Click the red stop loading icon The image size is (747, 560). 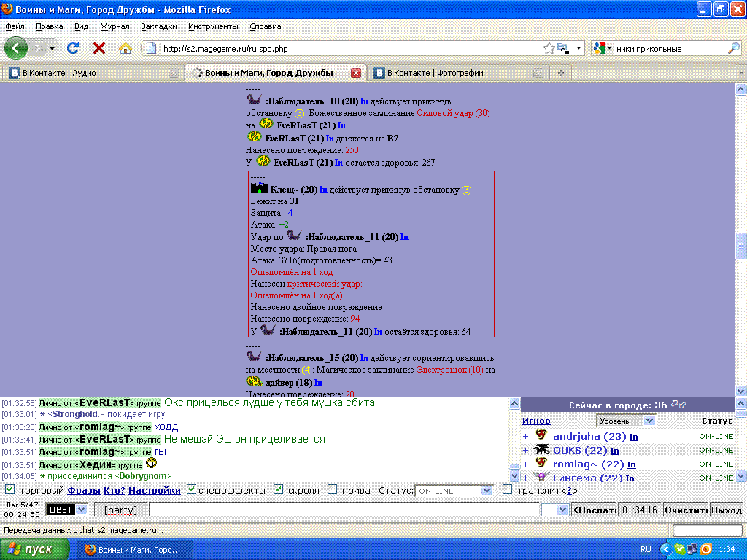(x=99, y=48)
